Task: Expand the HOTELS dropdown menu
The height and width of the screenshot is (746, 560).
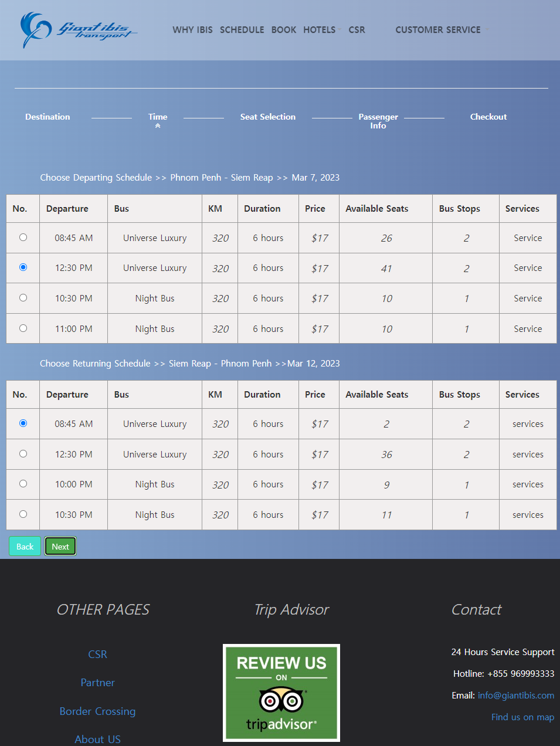Action: [x=322, y=30]
